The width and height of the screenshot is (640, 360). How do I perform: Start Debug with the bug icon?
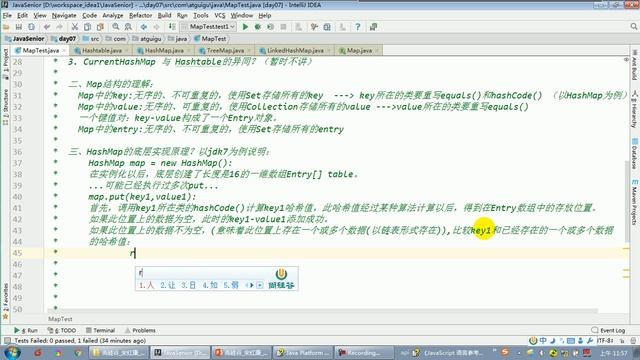click(x=258, y=27)
